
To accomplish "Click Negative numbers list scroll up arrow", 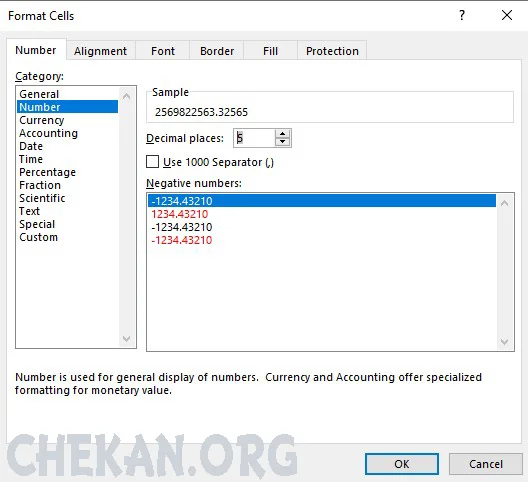I will click(504, 203).
